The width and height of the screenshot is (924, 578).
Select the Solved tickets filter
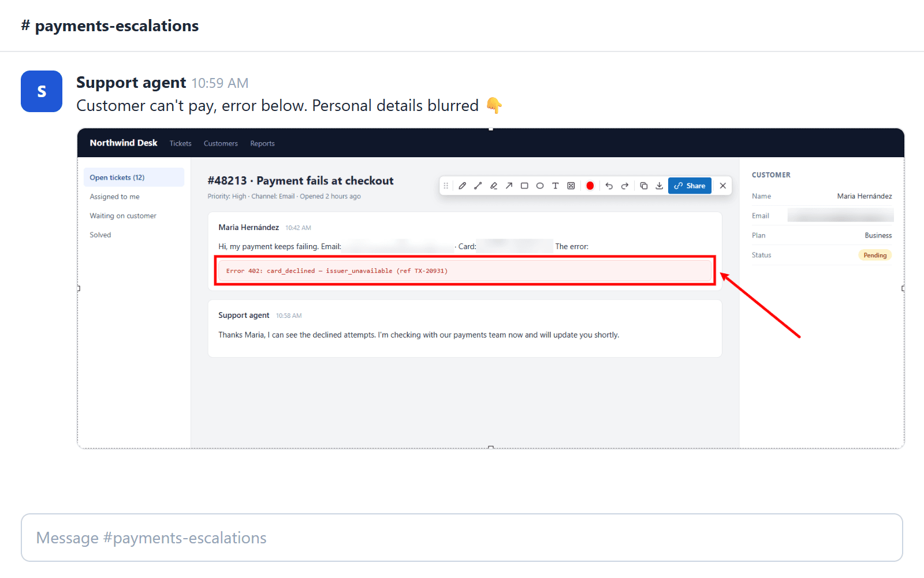[x=100, y=235]
